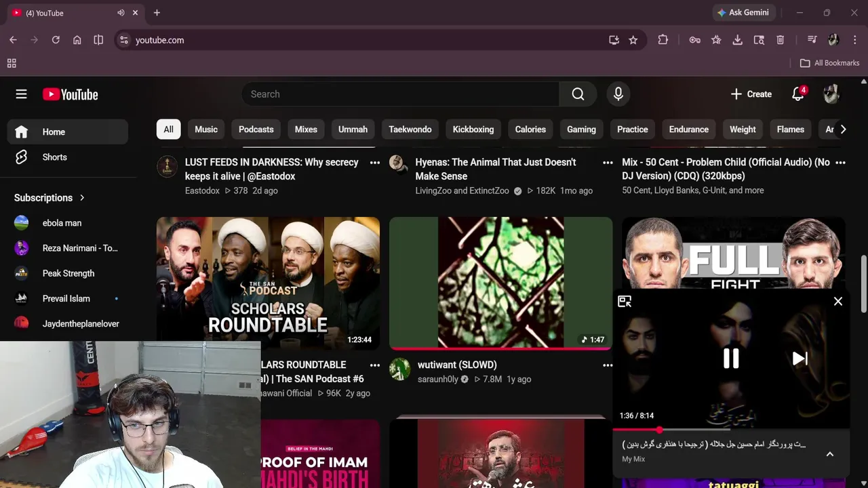
Task: Click the Create button
Action: click(751, 94)
